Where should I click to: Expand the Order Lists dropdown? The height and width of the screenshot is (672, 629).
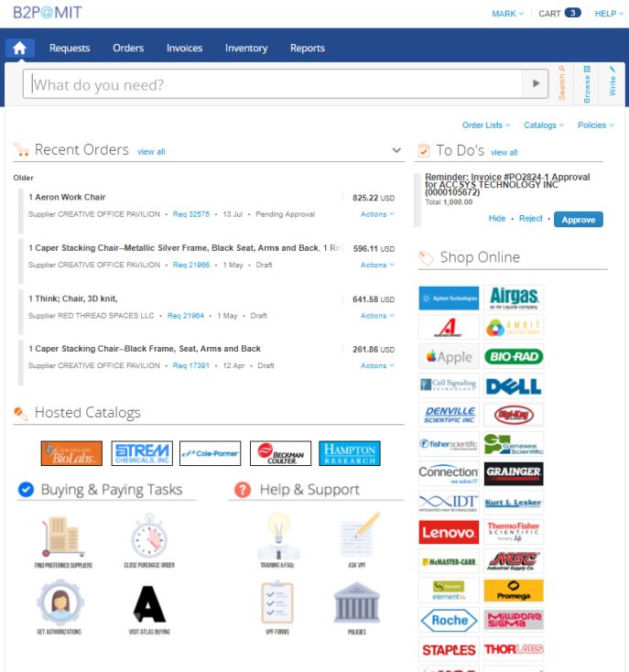pos(485,125)
